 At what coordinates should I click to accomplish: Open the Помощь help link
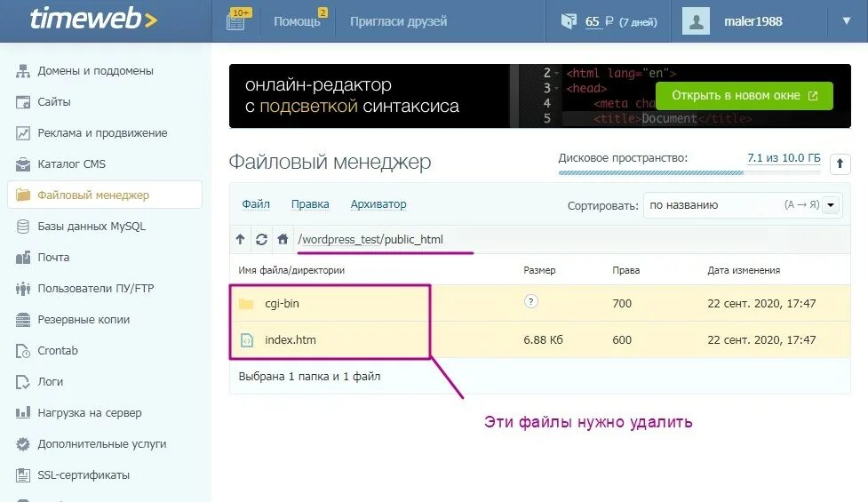298,21
